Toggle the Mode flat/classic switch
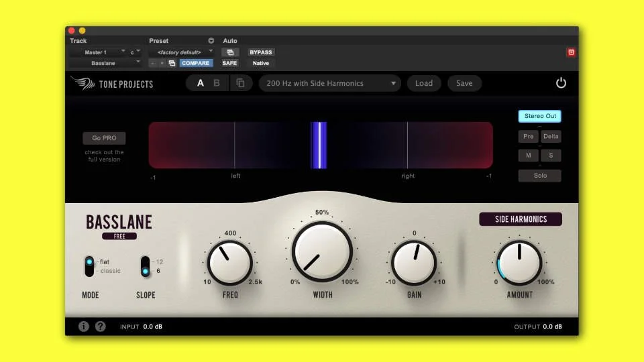The width and height of the screenshot is (644, 362). (89, 266)
